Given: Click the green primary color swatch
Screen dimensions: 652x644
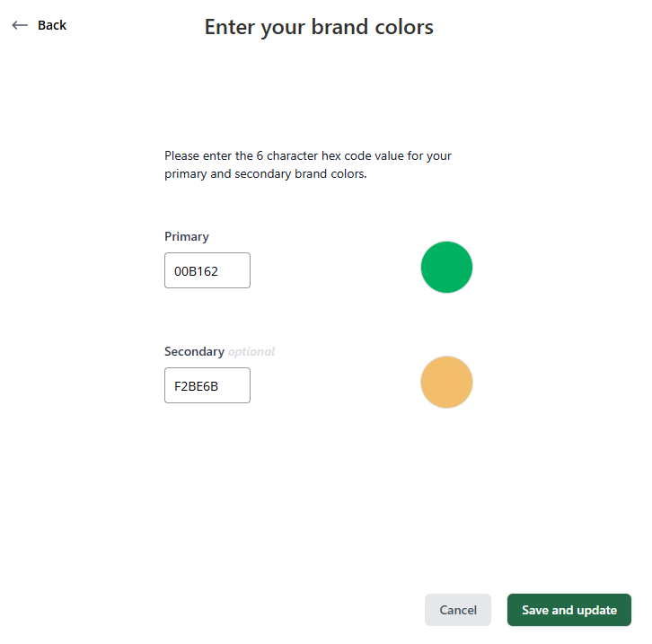Looking at the screenshot, I should [x=446, y=267].
